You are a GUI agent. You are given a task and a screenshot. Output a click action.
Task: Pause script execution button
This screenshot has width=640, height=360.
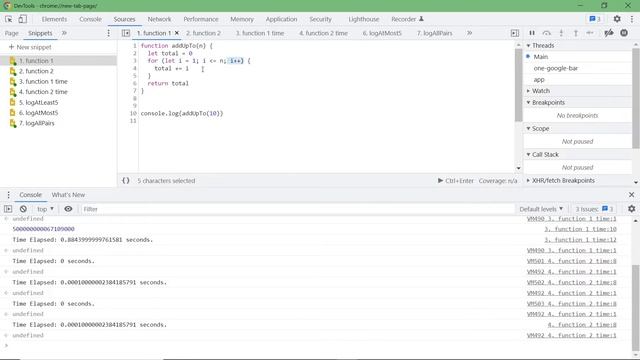tap(532, 33)
